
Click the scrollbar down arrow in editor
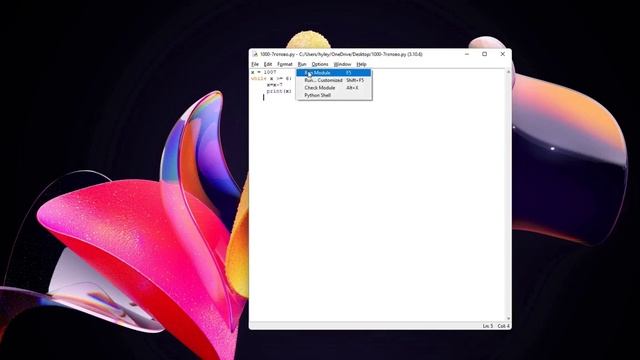508,318
